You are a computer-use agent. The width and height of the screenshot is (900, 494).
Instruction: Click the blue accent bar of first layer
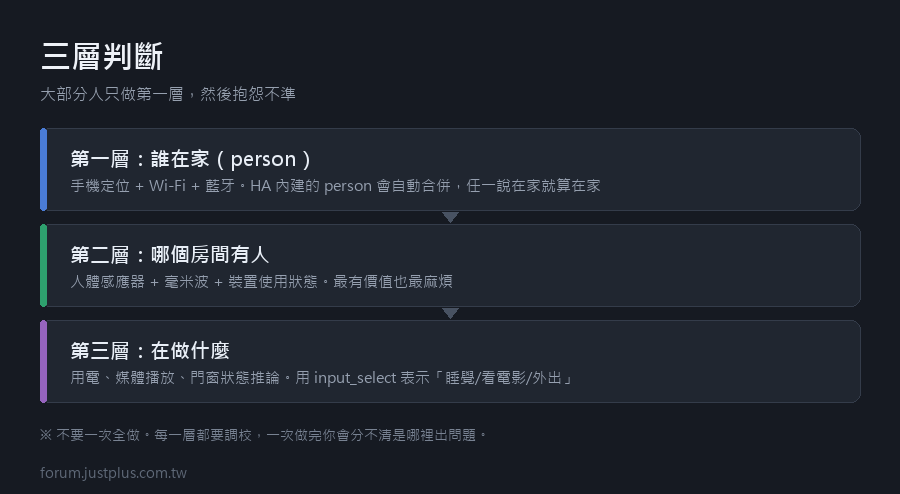(x=43, y=169)
